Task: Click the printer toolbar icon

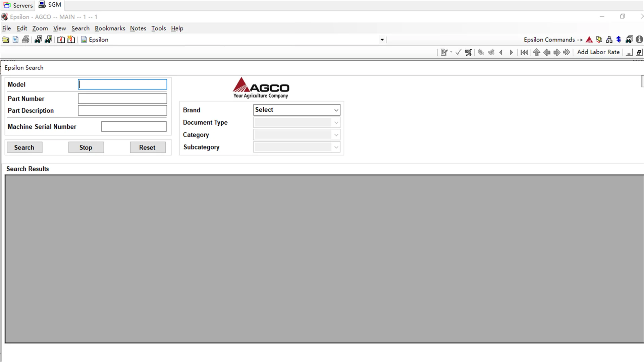Action: [x=25, y=40]
